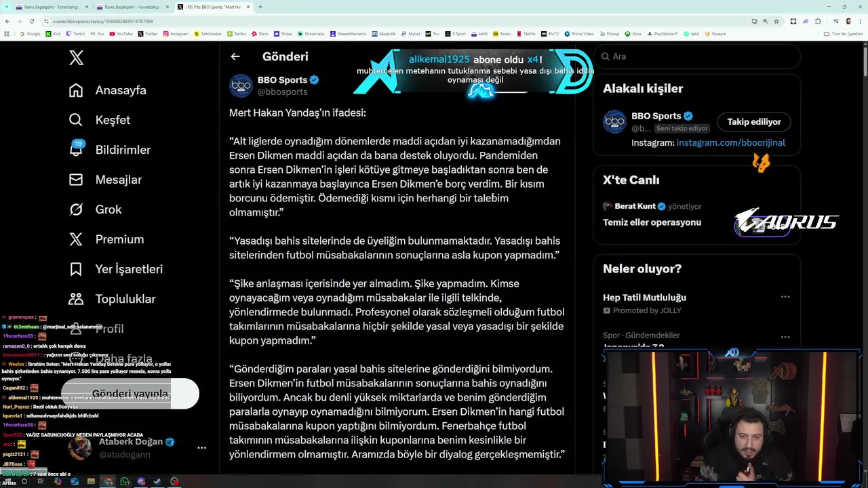This screenshot has width=868, height=488.
Task: Click browser back arrow
Action: [7, 21]
